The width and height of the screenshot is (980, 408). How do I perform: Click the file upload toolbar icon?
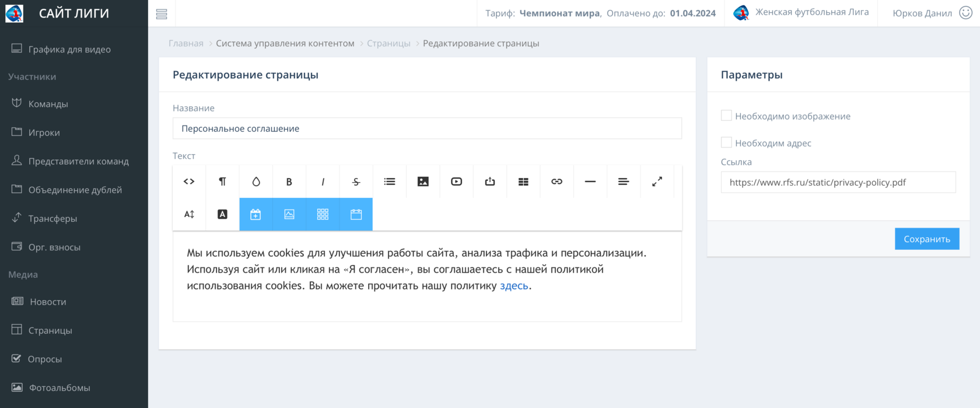490,182
